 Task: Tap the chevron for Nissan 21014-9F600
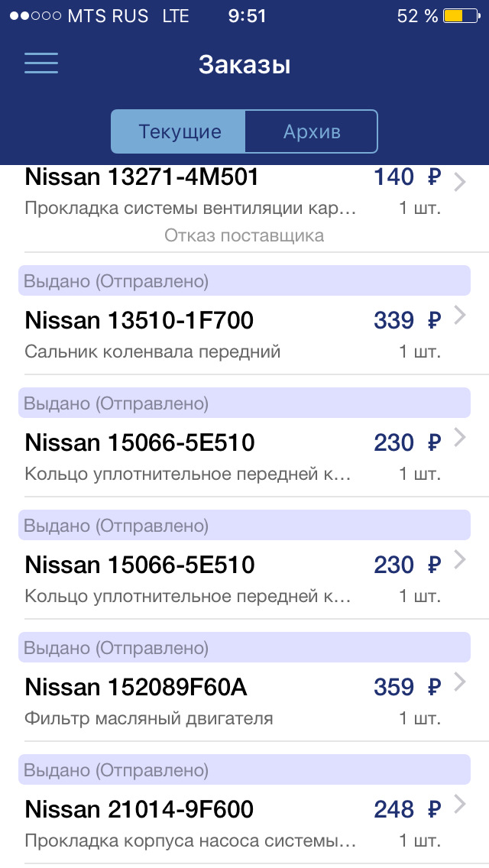pos(459,803)
